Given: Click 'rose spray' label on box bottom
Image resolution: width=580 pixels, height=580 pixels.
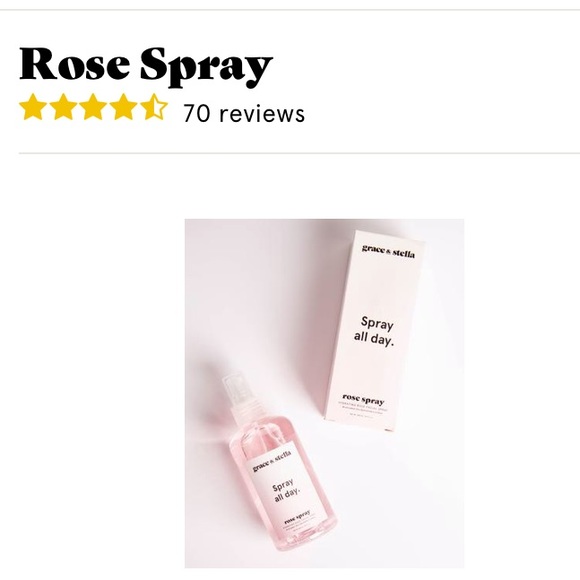Looking at the screenshot, I should (363, 399).
